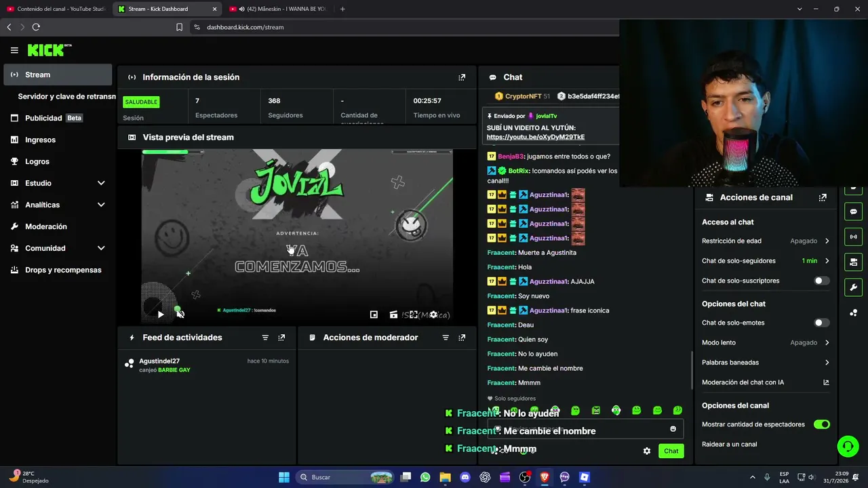
Task: Disable Mostrar cantidad de espectadores
Action: pos(822,424)
